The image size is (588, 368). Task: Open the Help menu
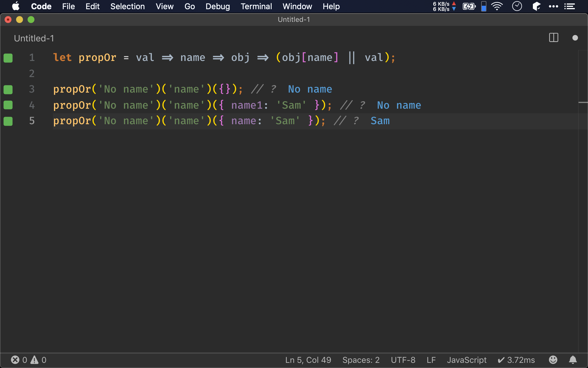[331, 6]
